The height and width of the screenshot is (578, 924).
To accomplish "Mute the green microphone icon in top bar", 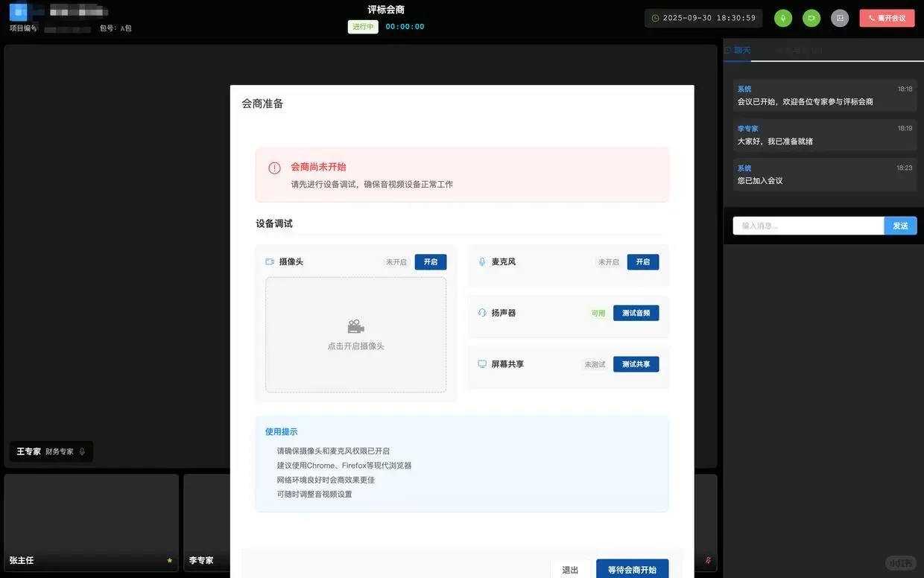I will pos(782,18).
